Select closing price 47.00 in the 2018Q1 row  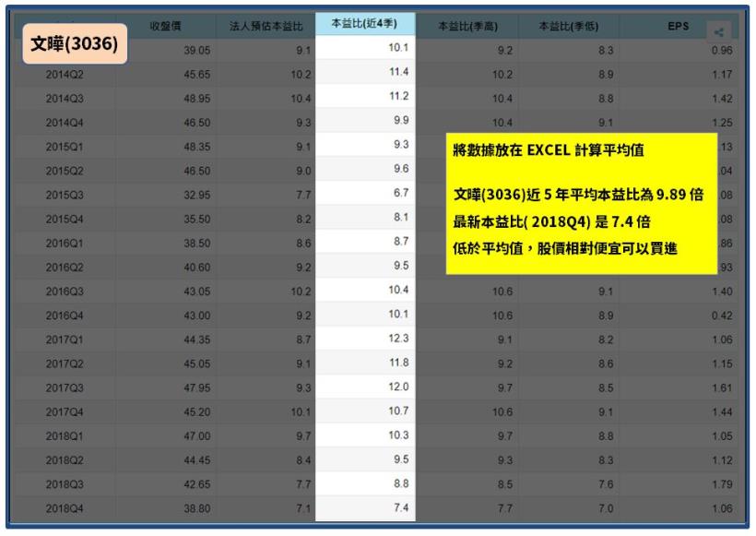click(196, 436)
